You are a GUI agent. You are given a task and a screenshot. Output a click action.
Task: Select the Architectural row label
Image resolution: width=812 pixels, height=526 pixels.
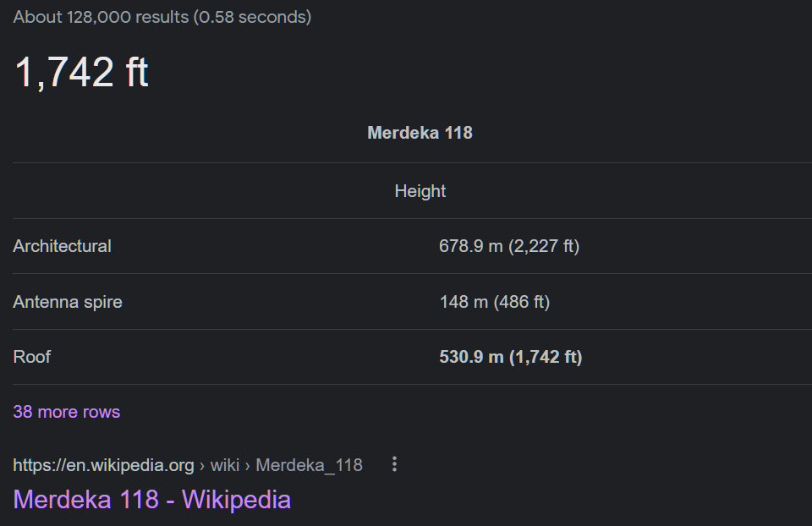pos(62,246)
